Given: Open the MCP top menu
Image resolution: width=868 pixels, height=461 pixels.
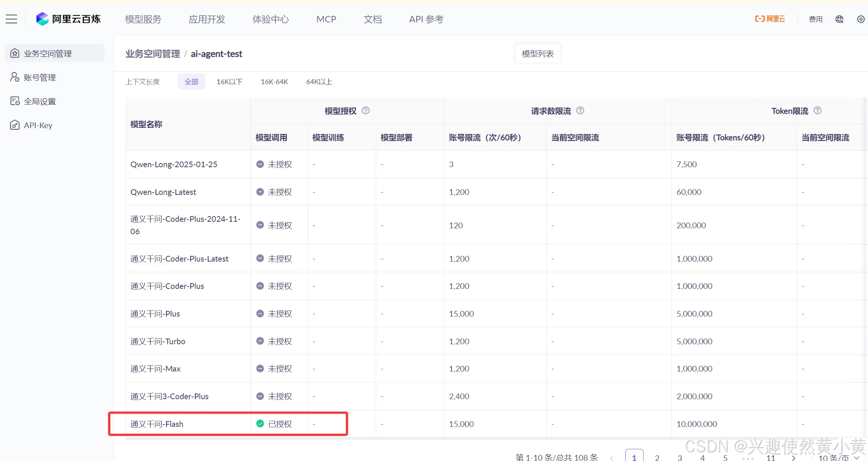Looking at the screenshot, I should point(326,19).
